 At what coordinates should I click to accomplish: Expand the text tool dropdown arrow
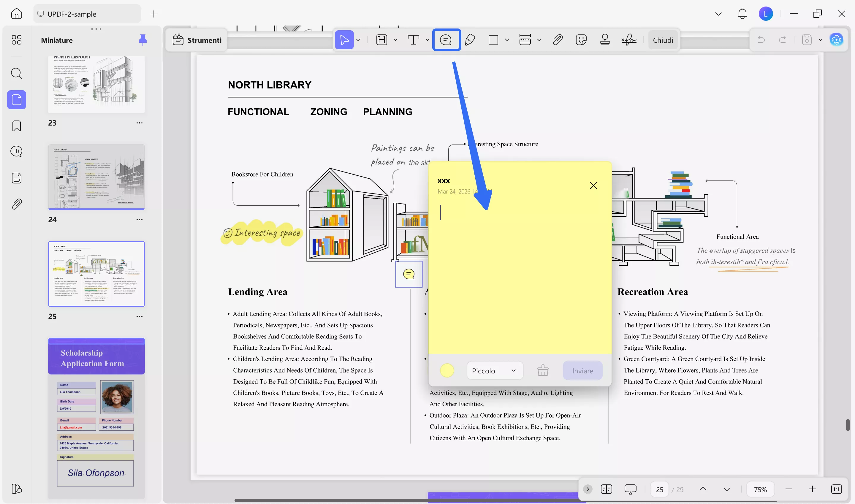(x=427, y=40)
